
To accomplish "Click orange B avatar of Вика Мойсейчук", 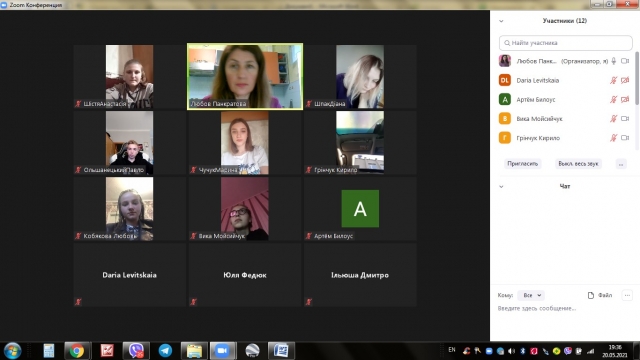I will [x=505, y=119].
